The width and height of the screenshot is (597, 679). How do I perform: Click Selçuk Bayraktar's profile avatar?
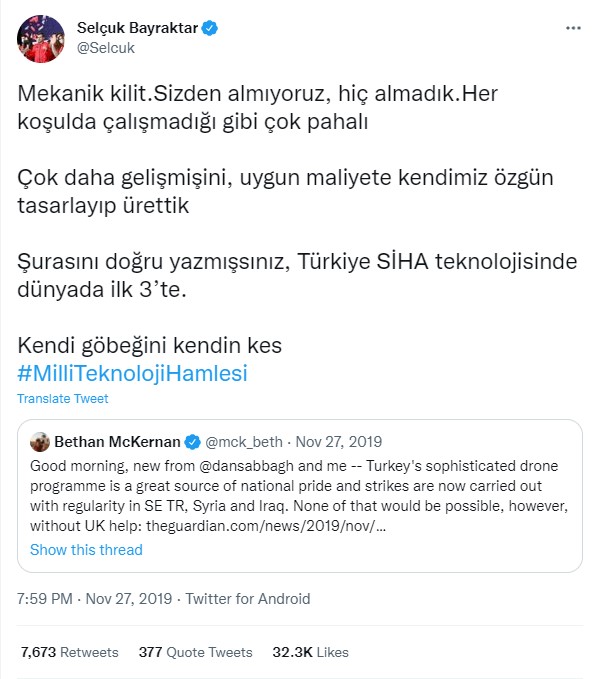(x=41, y=39)
